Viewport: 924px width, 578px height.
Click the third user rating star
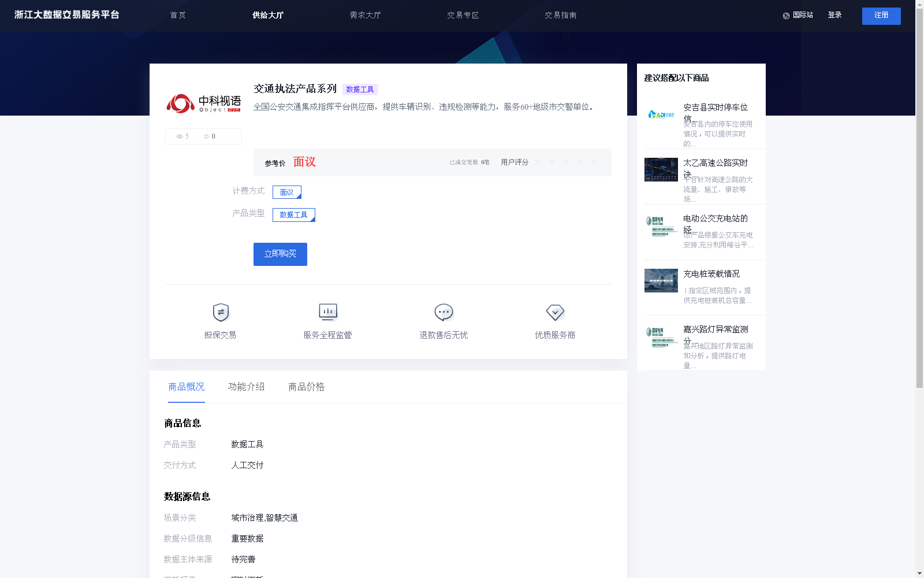coord(566,162)
